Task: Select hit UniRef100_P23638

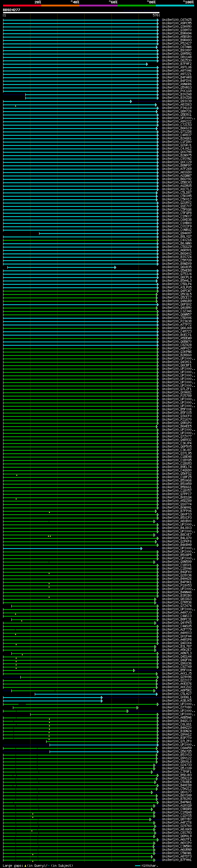Action: coord(177,321)
